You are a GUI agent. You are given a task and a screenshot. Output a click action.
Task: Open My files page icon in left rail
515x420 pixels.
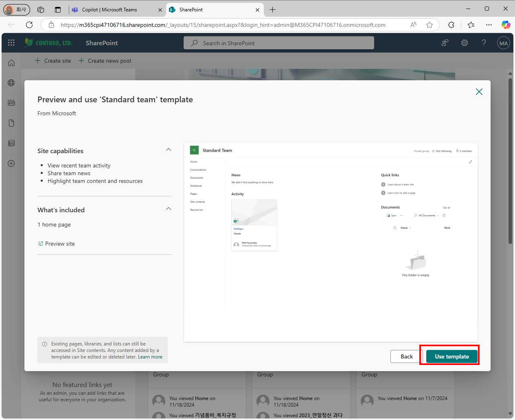[11, 123]
